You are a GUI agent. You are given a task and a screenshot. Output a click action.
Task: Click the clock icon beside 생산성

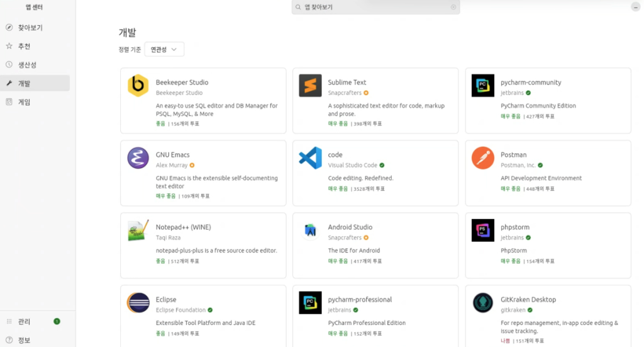[x=9, y=64]
